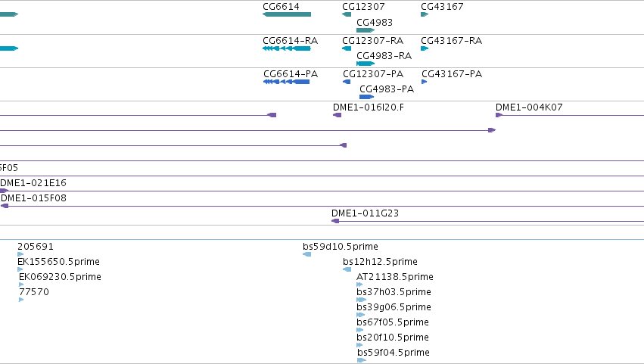Click the EK155650.5prime label text
The image size is (644, 364).
click(59, 262)
